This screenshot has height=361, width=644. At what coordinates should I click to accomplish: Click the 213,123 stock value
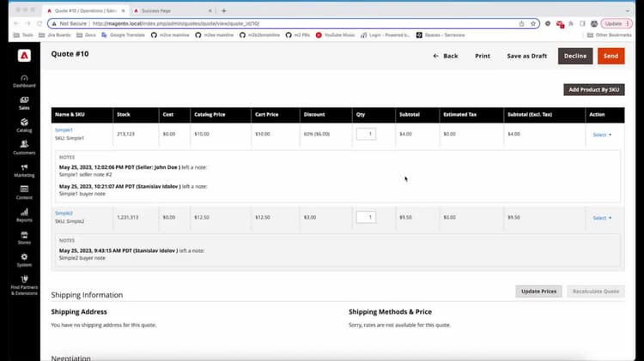pos(125,134)
